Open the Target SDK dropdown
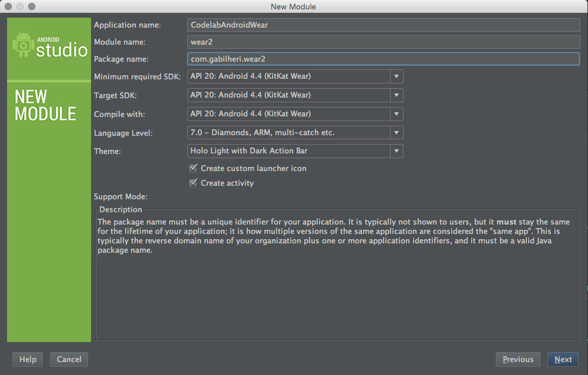The image size is (588, 375). point(295,95)
